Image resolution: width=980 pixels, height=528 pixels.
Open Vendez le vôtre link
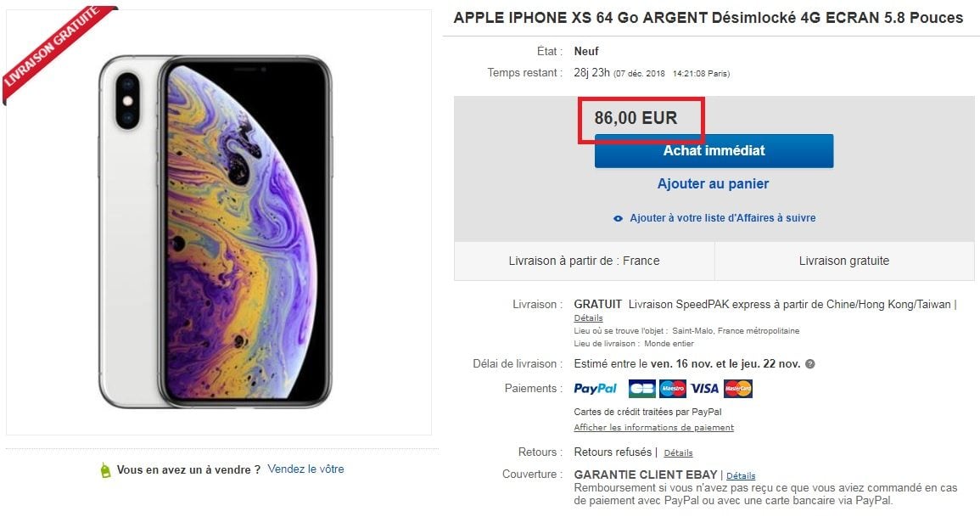pos(305,469)
